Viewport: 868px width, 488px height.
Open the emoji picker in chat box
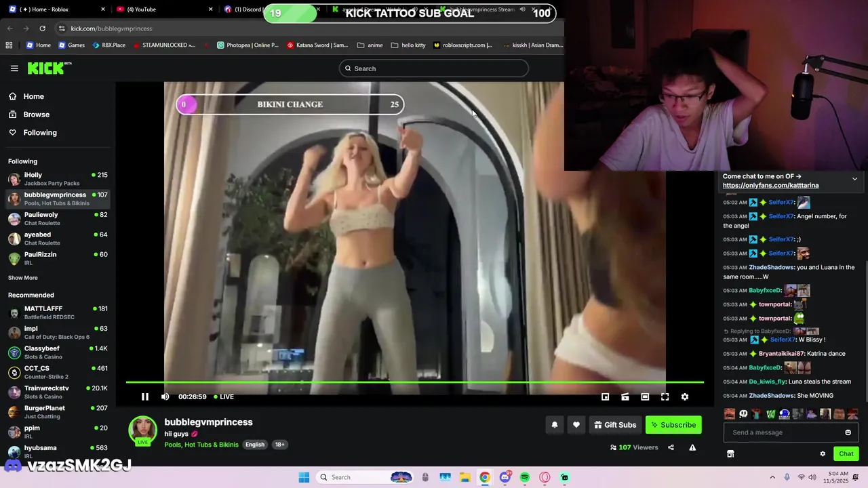click(x=848, y=432)
